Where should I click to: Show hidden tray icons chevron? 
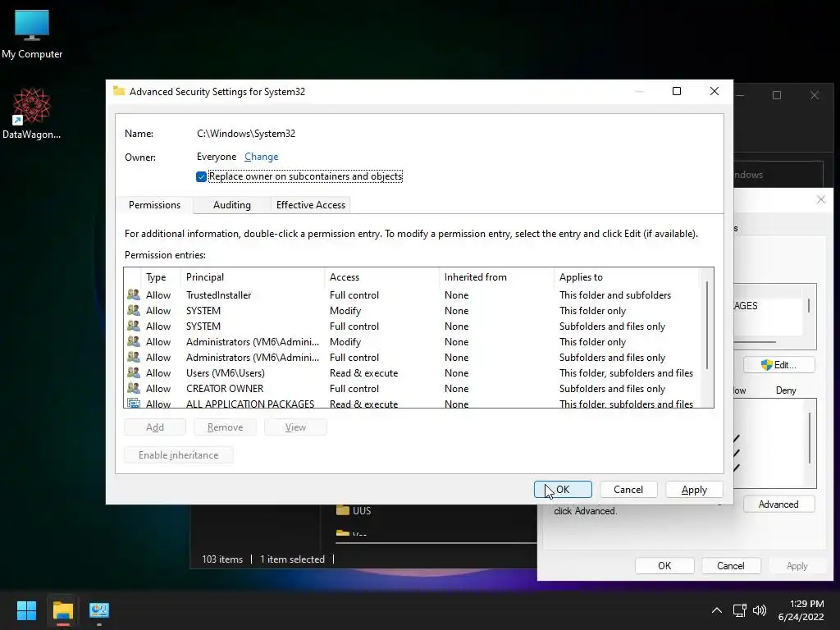pos(716,610)
